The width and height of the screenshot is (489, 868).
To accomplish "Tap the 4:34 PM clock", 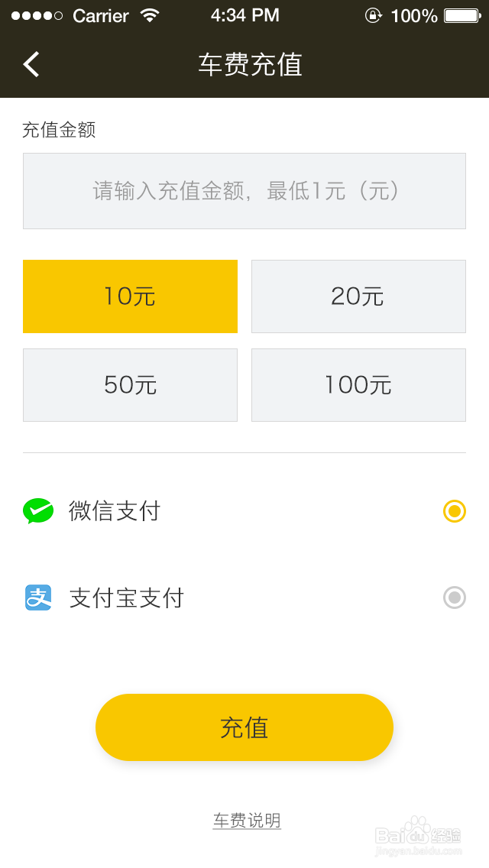I will click(x=244, y=15).
